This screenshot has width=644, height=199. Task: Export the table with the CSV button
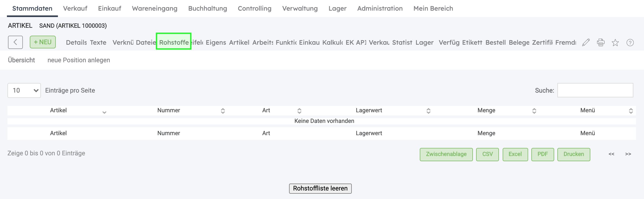487,154
